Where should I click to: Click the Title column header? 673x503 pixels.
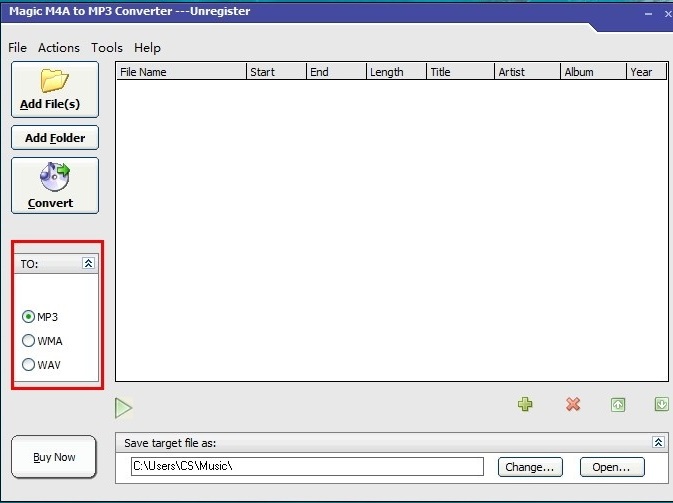[461, 72]
